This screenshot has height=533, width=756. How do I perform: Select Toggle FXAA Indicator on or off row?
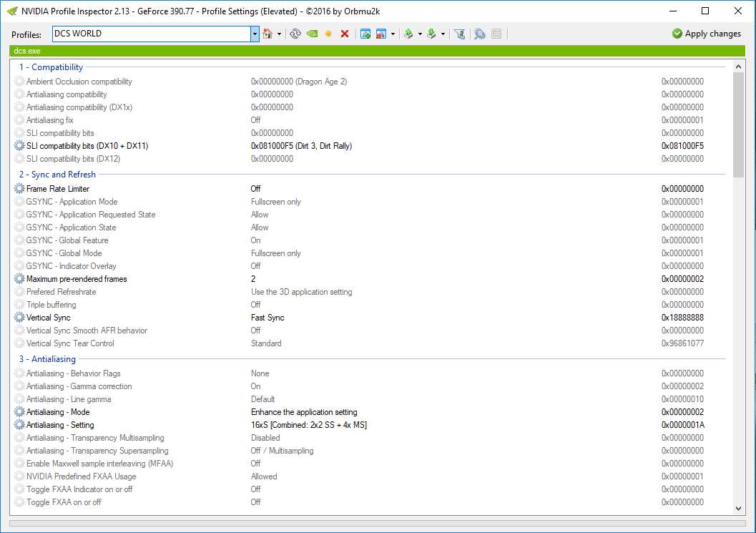click(369, 489)
